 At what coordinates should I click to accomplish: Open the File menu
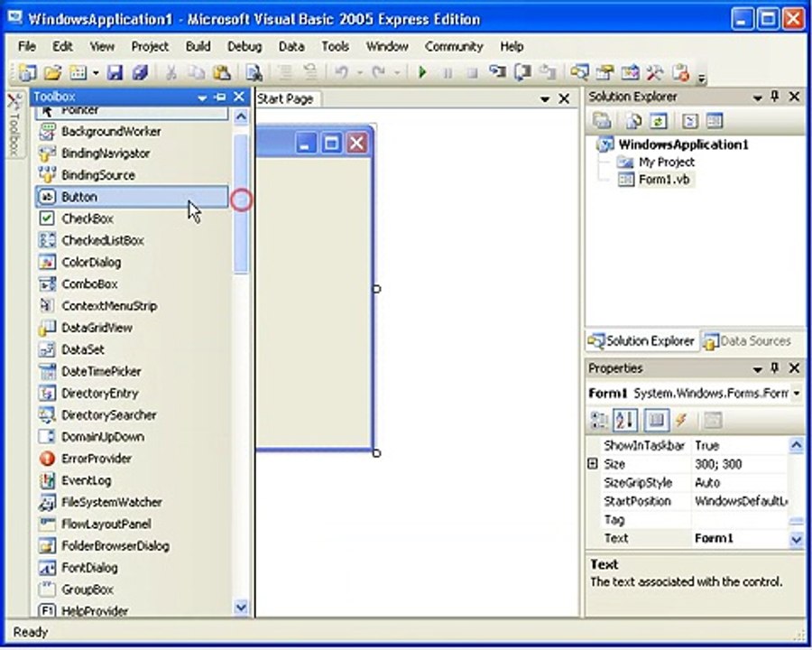[27, 46]
